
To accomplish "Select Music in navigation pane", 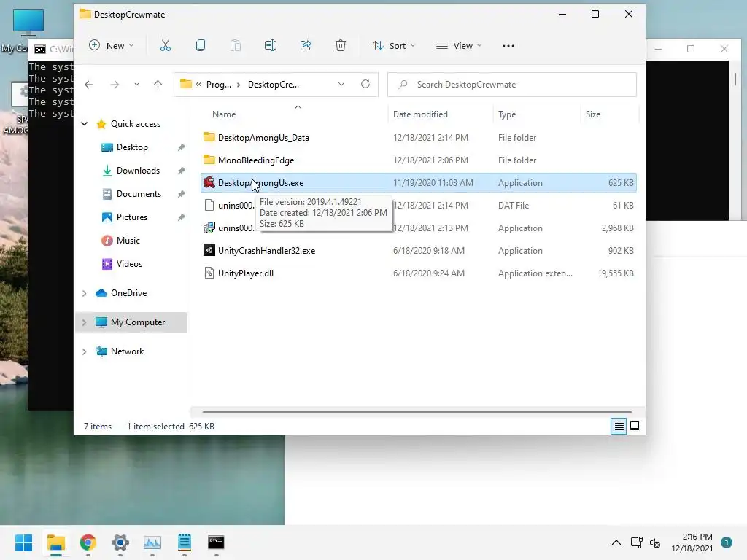I will click(x=128, y=241).
